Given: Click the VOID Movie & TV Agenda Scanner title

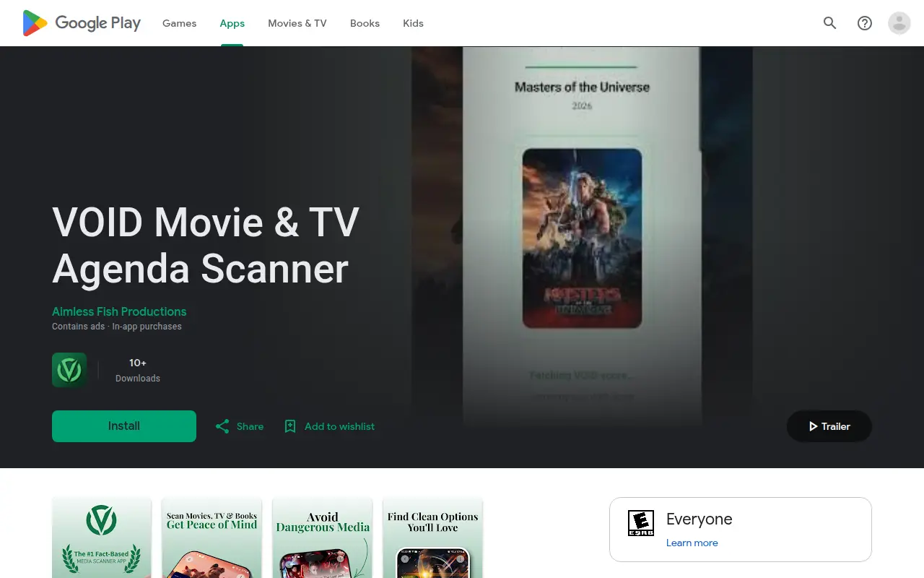Looking at the screenshot, I should (206, 245).
